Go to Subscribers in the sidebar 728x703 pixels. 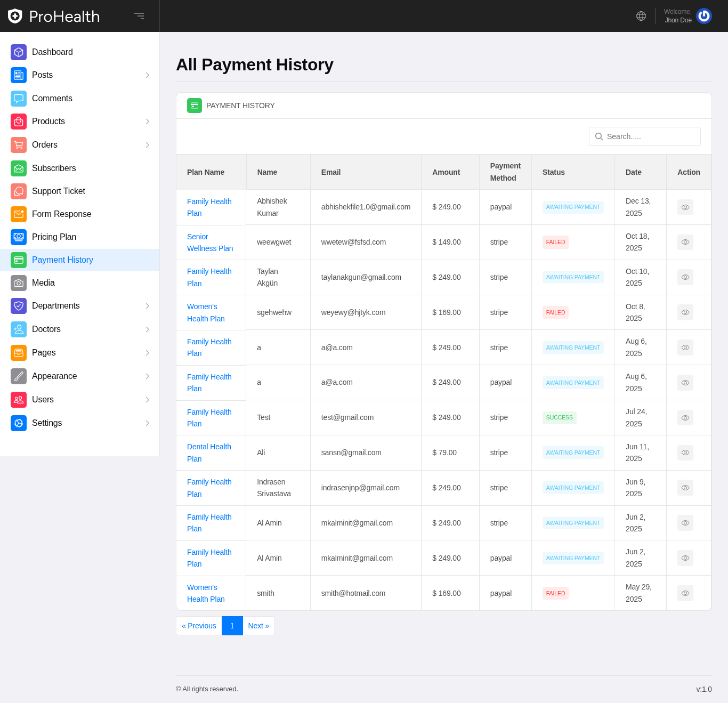click(54, 168)
